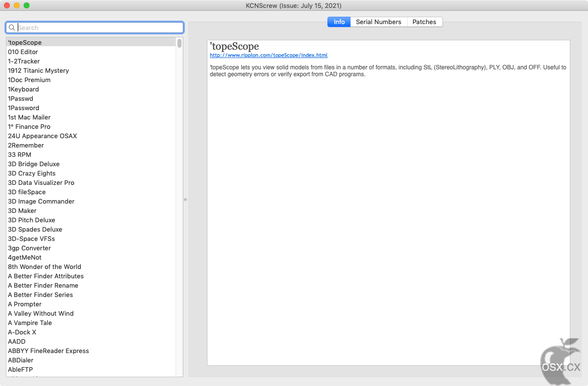Pick AbleFTP from the list
Image resolution: width=588 pixels, height=386 pixels.
(x=91, y=369)
